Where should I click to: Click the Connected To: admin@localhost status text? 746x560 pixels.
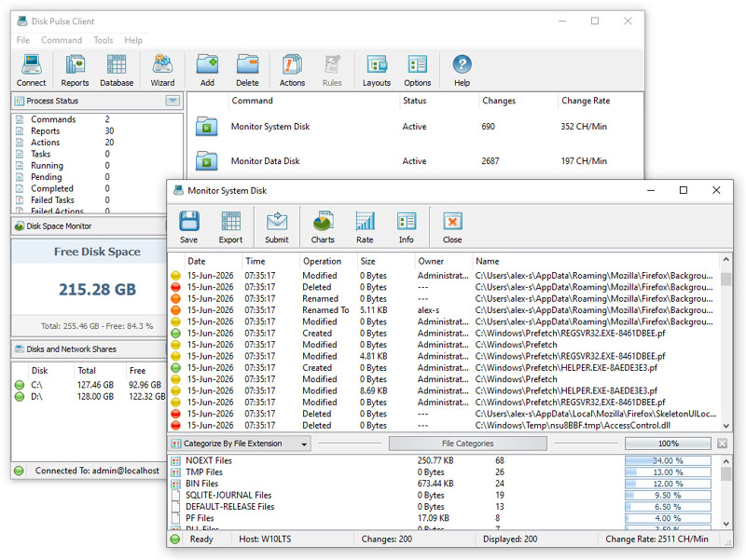(x=97, y=471)
